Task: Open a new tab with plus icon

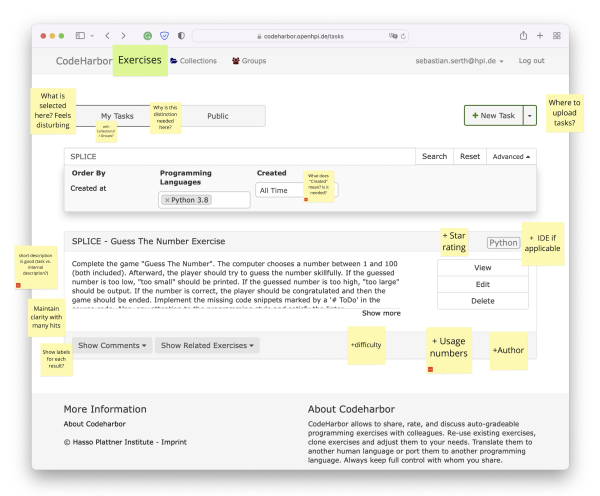Action: click(x=540, y=36)
